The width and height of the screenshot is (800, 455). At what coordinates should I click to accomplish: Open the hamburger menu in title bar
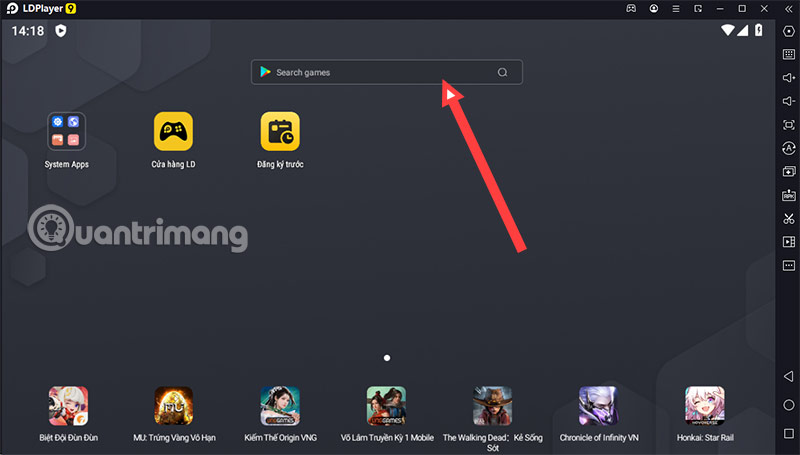(676, 9)
